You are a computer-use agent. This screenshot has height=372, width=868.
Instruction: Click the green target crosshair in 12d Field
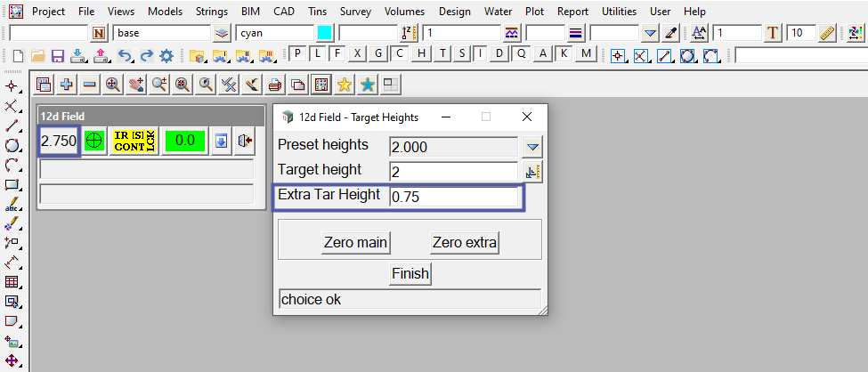(x=94, y=141)
